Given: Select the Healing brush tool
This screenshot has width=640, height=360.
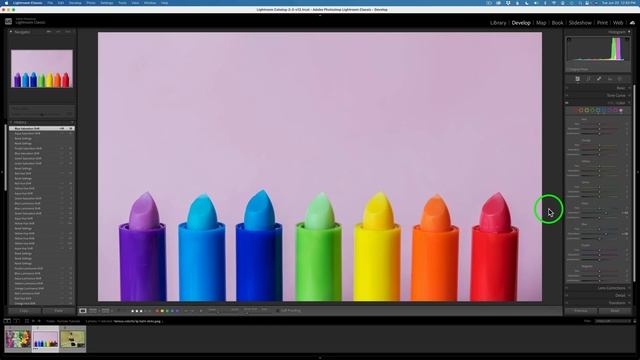Looking at the screenshot, I should coord(599,79).
